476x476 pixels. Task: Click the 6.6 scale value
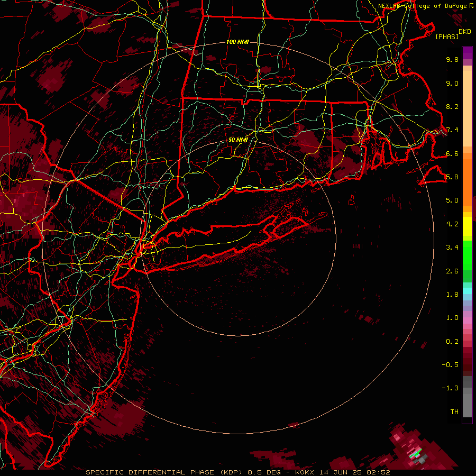pos(452,153)
